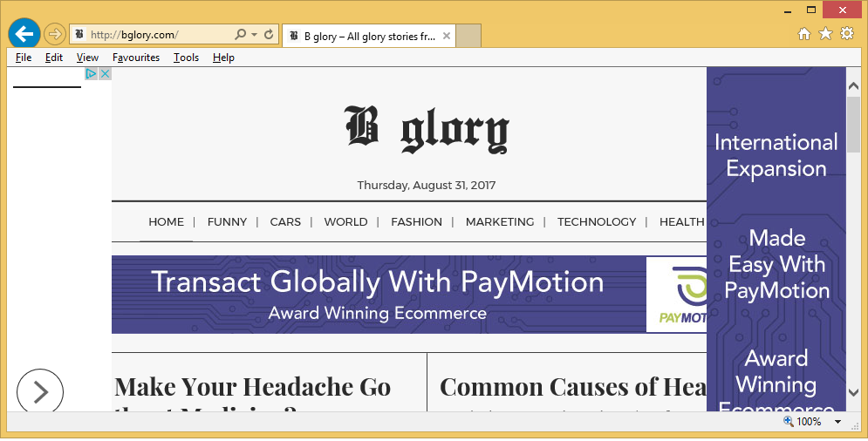
Task: Open the Home page icon
Action: (804, 34)
